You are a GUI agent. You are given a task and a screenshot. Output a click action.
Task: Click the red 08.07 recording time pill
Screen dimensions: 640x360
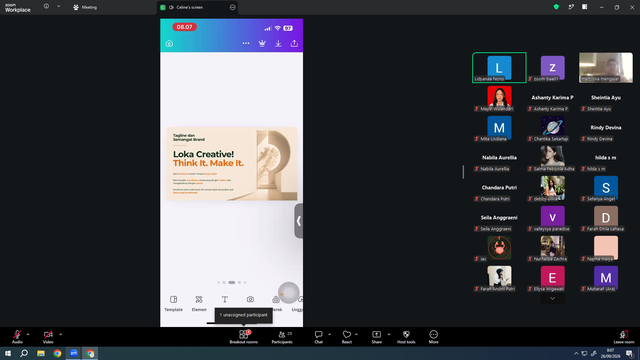pyautogui.click(x=184, y=27)
